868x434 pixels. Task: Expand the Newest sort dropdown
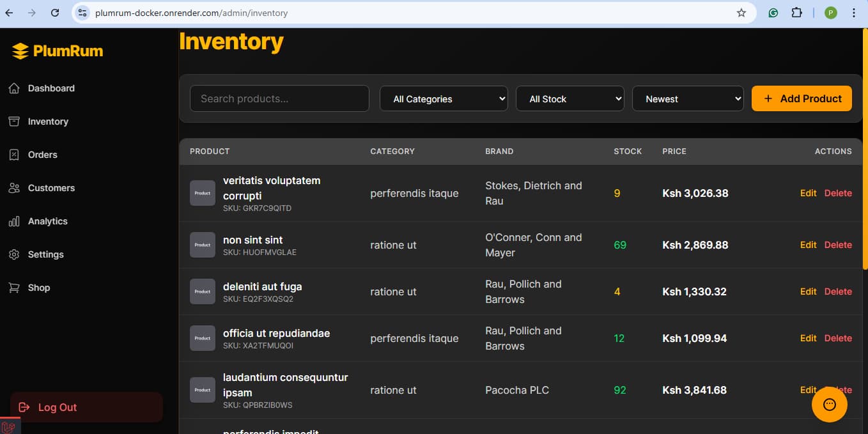[x=688, y=99]
